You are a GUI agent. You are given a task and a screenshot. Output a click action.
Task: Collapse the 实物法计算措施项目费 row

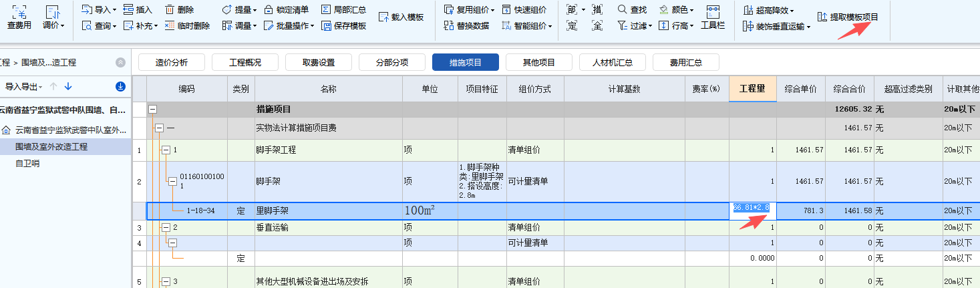[x=159, y=128]
